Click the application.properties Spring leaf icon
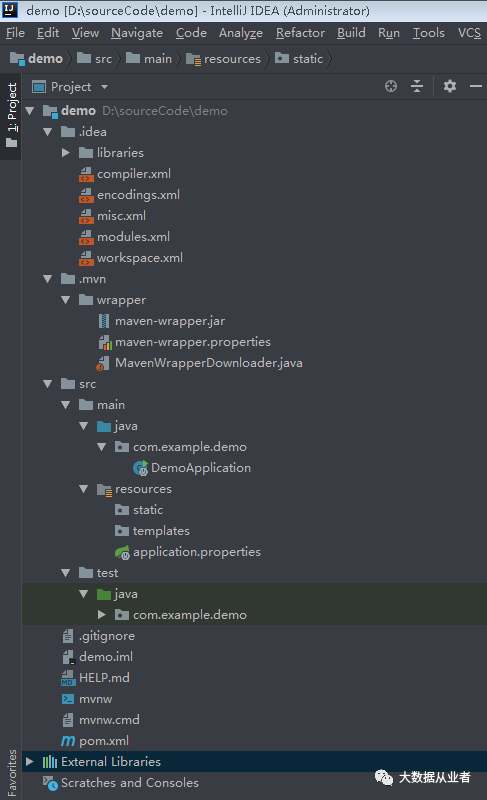This screenshot has height=800, width=487. point(122,552)
